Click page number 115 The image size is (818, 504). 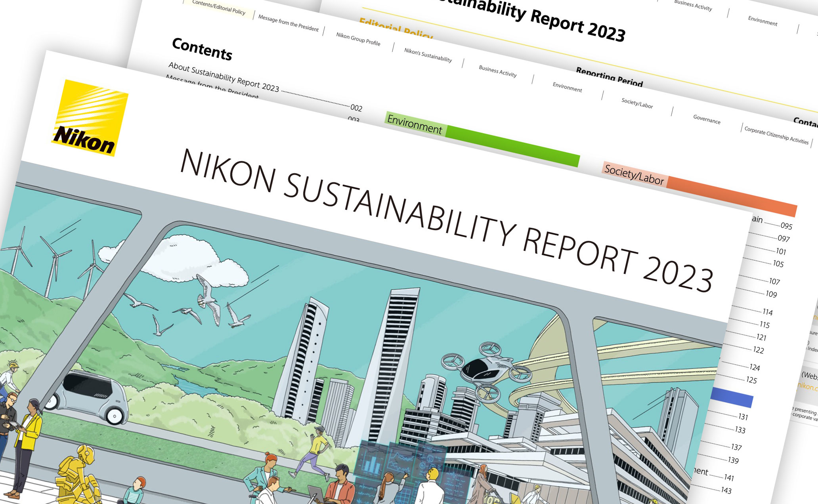pyautogui.click(x=764, y=325)
